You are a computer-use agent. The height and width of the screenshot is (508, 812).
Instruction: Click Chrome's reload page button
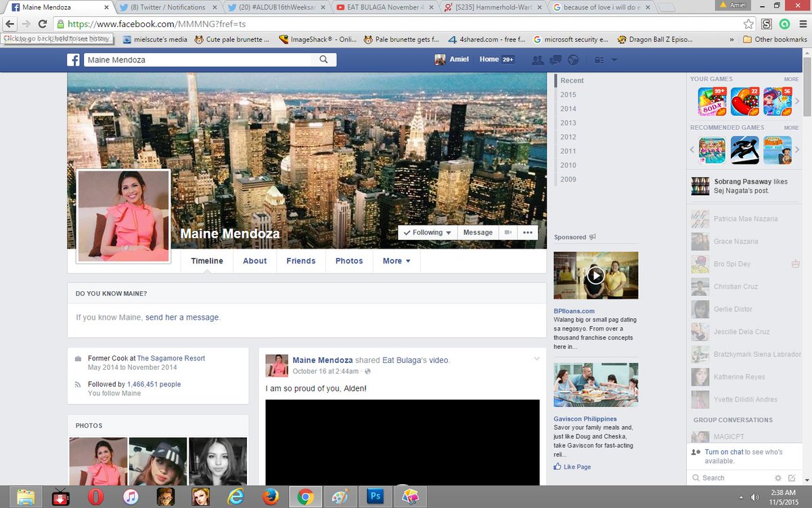pyautogui.click(x=43, y=24)
